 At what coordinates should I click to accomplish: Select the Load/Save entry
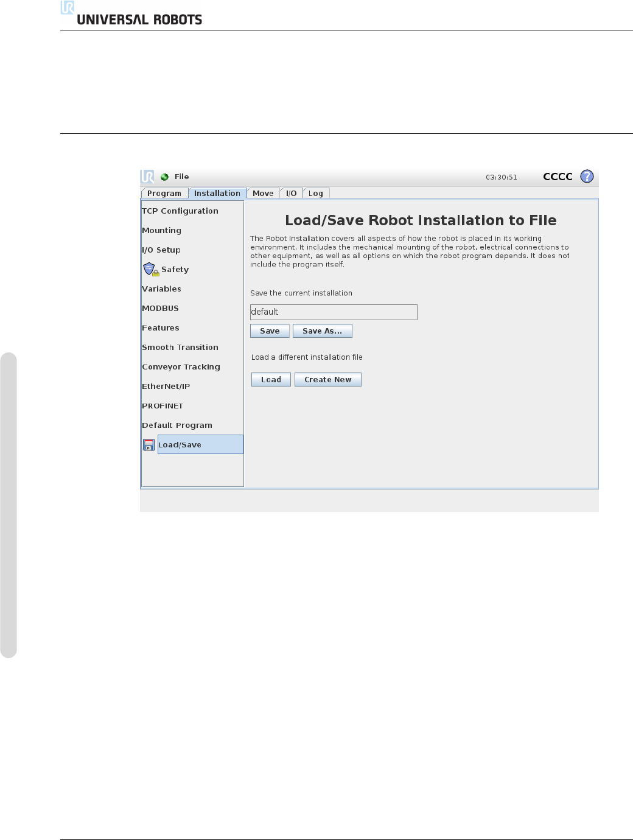[200, 444]
